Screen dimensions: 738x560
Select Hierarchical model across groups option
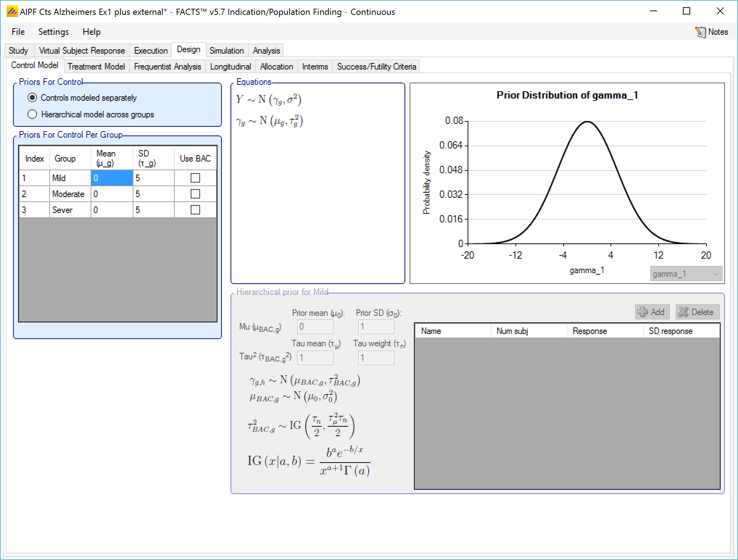(x=32, y=114)
